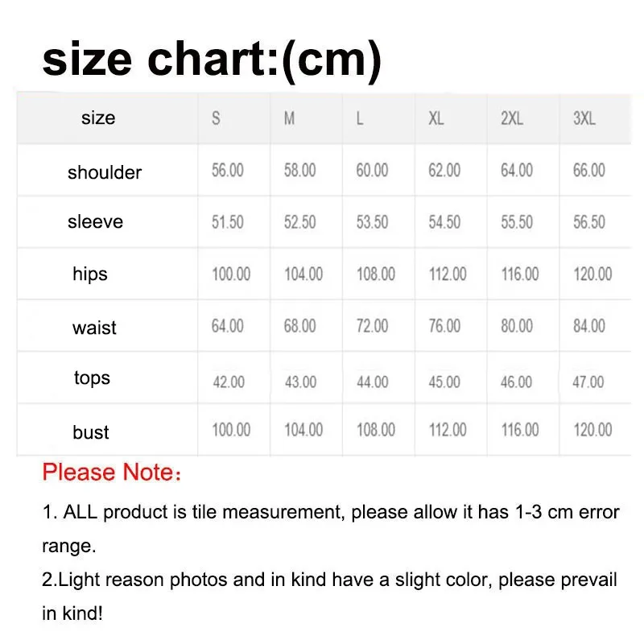
Task: Click the shoulder row label
Action: [105, 172]
